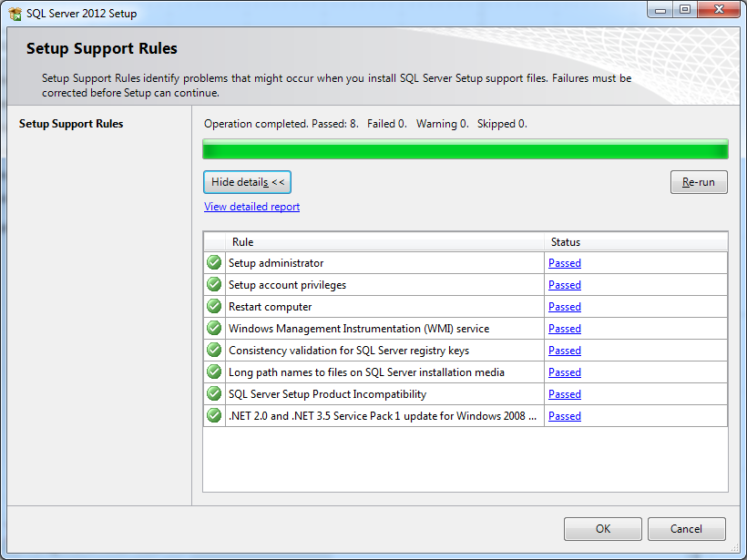Viewport: 747px width, 560px height.
Task: Maximize the SQL Server 2012 Setup window
Action: tap(685, 9)
